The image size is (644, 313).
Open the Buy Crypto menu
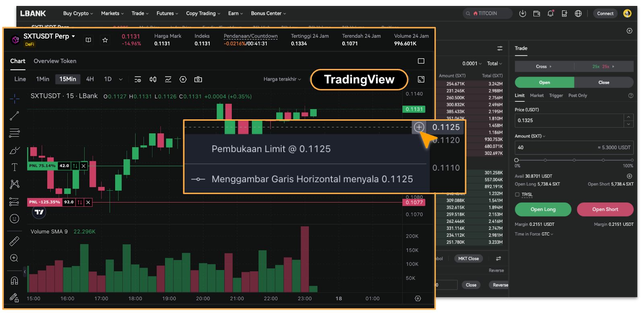(78, 13)
